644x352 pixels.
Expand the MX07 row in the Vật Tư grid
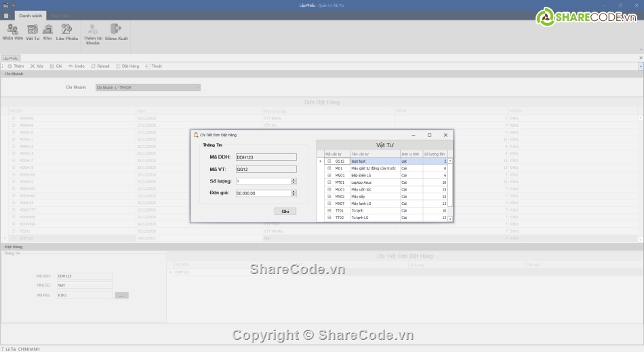329,203
